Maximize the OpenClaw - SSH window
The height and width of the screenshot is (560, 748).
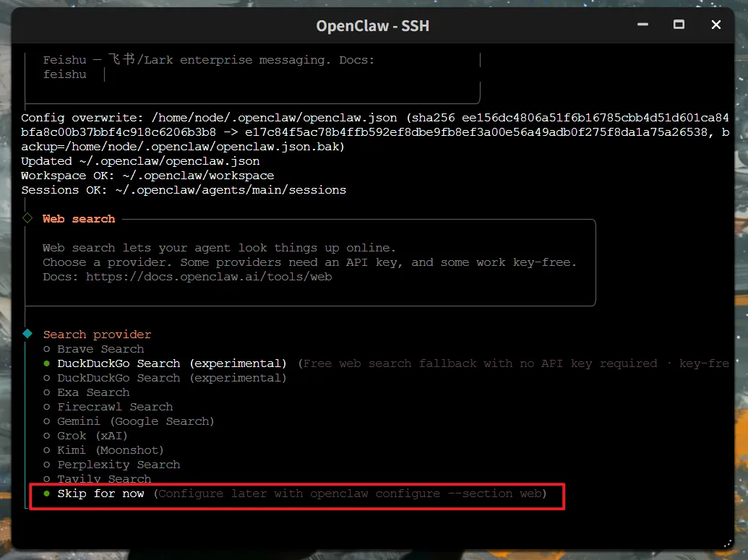(679, 25)
